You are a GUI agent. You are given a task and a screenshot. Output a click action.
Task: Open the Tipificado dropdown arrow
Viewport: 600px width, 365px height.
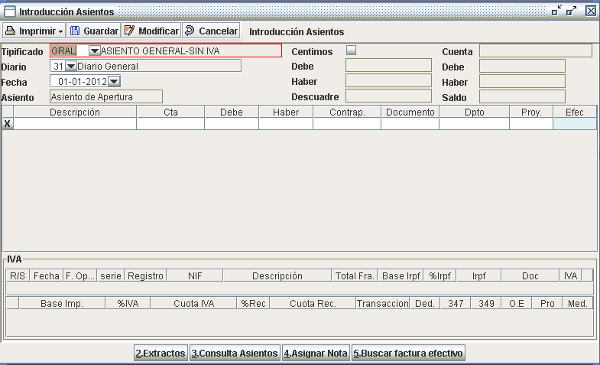(x=95, y=51)
